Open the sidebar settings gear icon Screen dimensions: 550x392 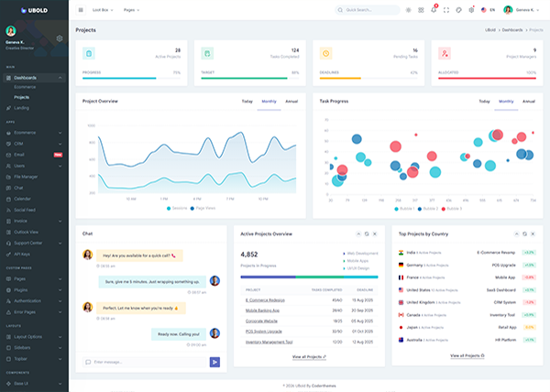tap(60, 38)
